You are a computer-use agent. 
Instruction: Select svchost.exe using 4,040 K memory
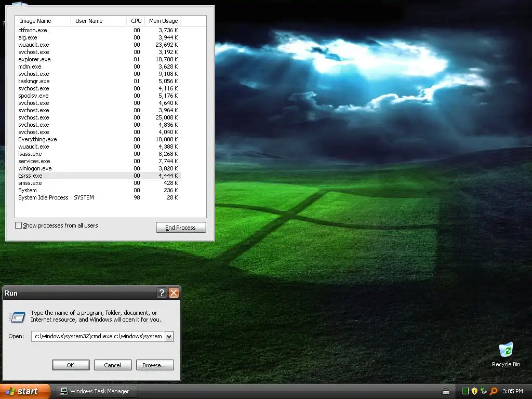[99, 132]
